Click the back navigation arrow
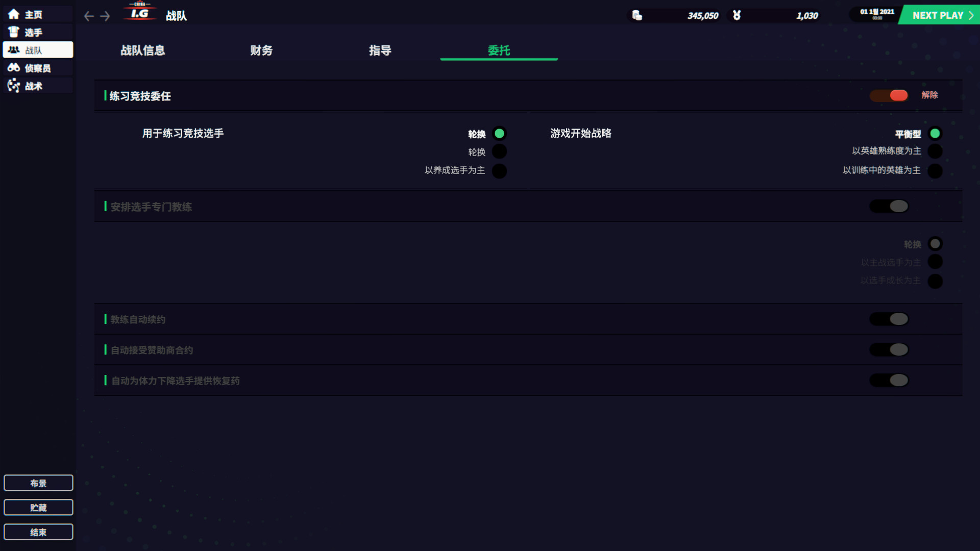Screen dimensions: 980x551 tap(88, 16)
